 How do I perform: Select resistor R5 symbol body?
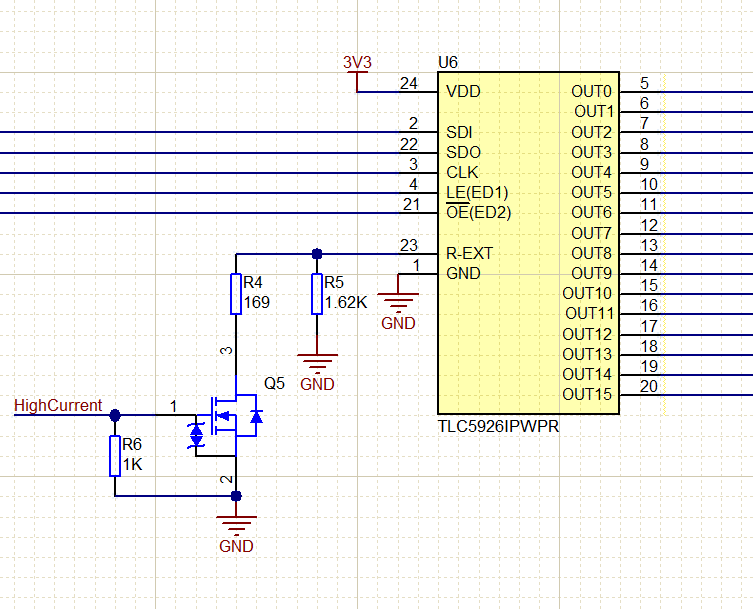point(317,294)
